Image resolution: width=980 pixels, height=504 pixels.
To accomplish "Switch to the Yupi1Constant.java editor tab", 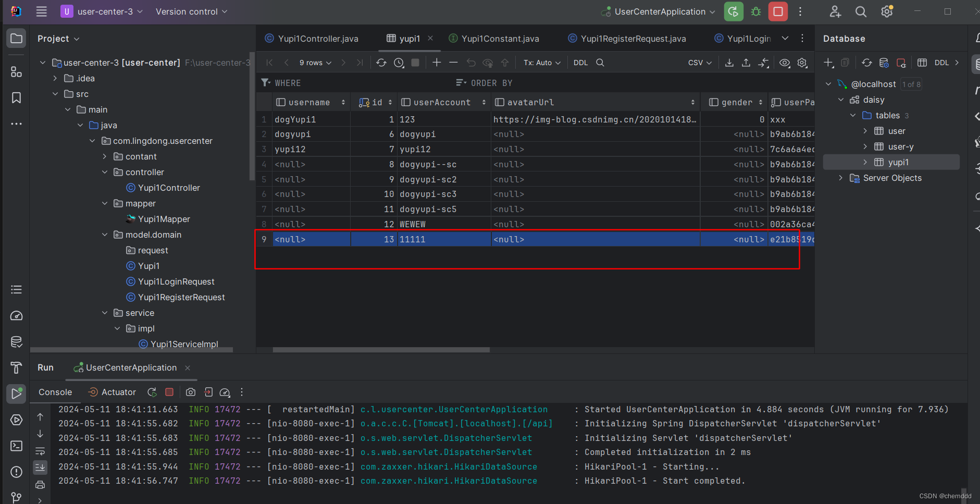I will click(494, 39).
